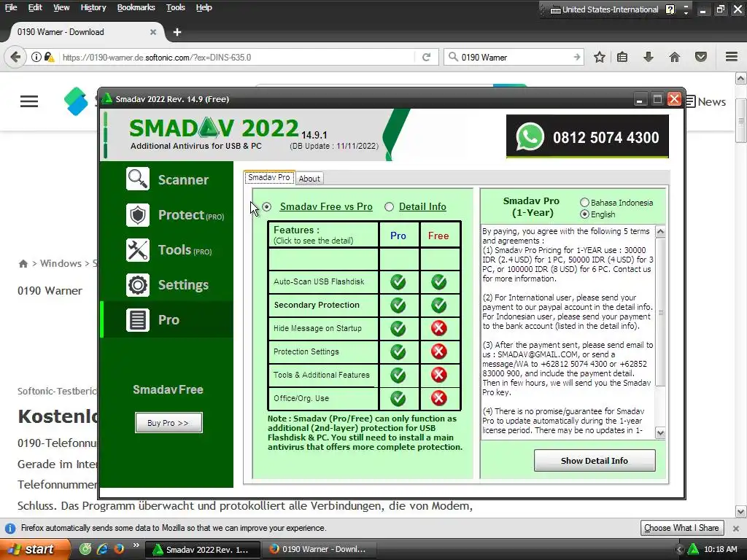Click the Show Detail Info button
This screenshot has width=747, height=560.
pos(594,461)
